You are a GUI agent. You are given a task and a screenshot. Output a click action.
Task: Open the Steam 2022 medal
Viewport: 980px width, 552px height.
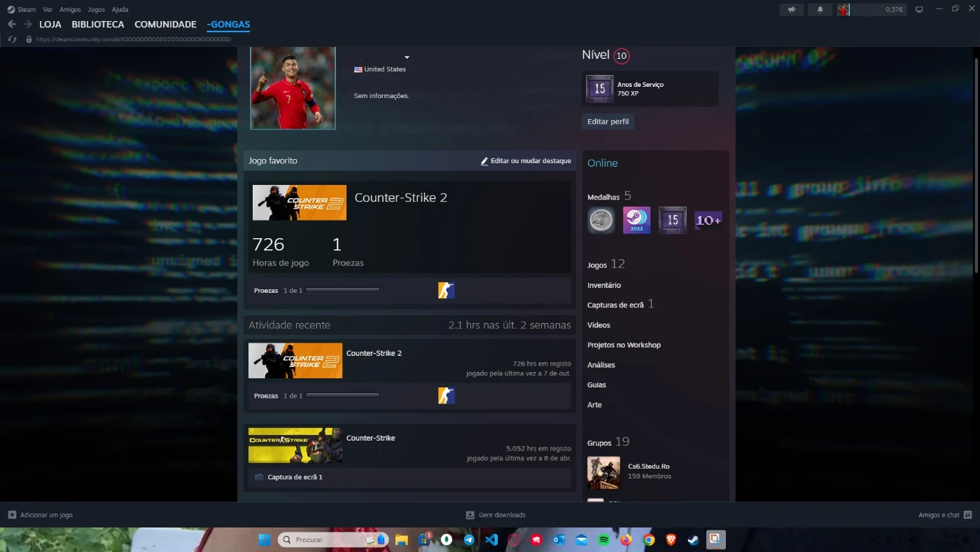pyautogui.click(x=636, y=220)
